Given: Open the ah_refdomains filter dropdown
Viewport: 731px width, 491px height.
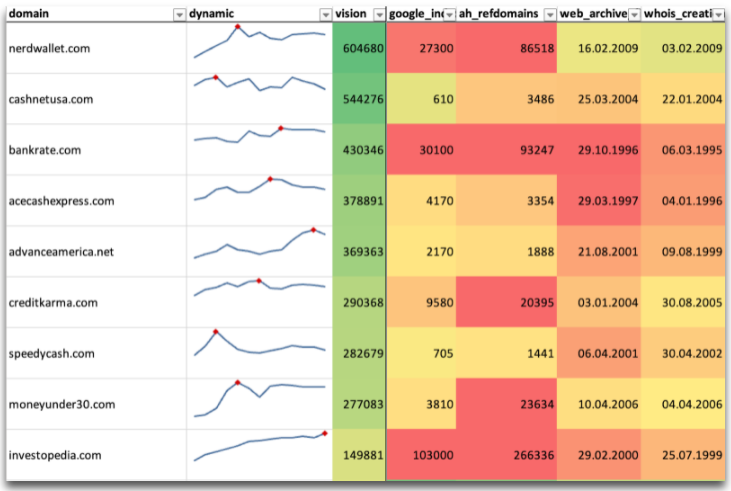Looking at the screenshot, I should (x=548, y=14).
